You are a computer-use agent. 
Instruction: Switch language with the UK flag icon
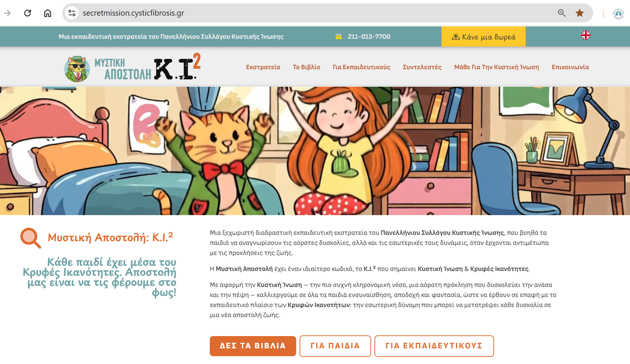click(586, 35)
